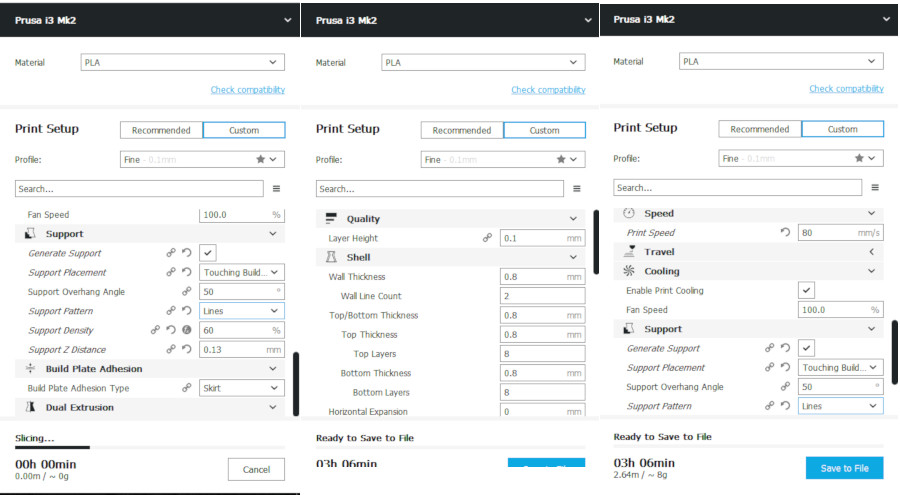Expand the collapsed Travel section
Viewport: 900px width, 495px height.
tap(871, 252)
